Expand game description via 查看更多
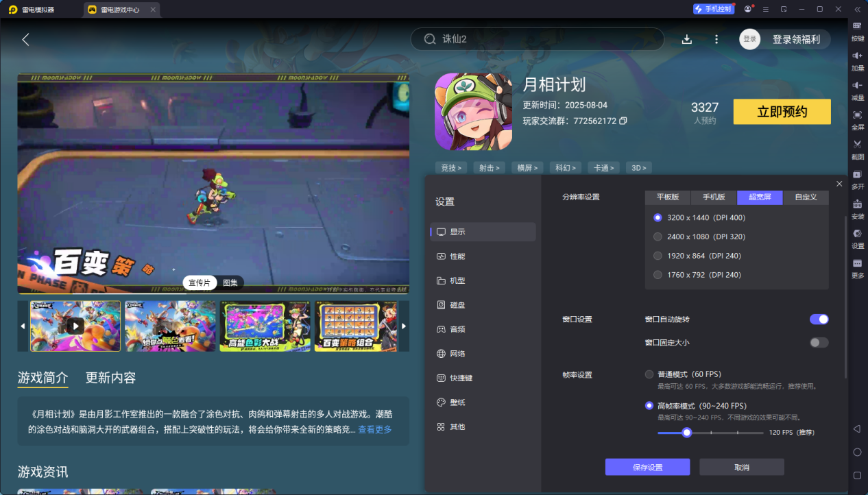The height and width of the screenshot is (495, 868). point(375,430)
